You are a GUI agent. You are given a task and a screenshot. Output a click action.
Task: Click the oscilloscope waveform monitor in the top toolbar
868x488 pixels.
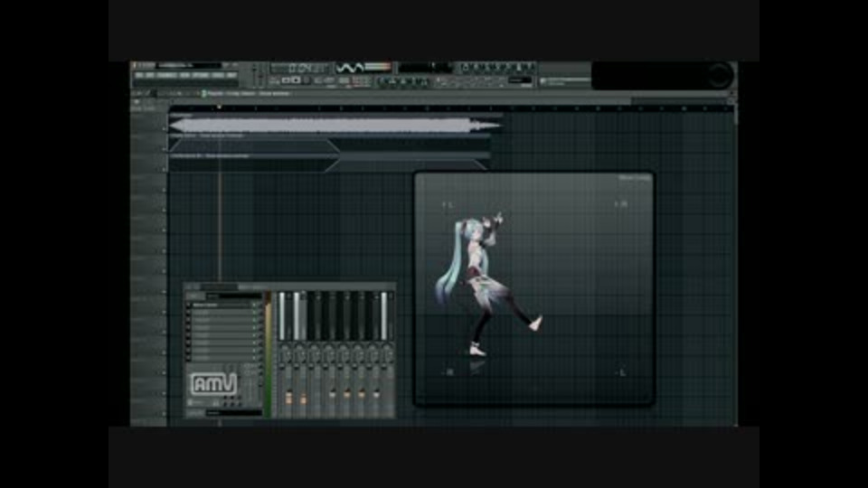click(x=350, y=68)
